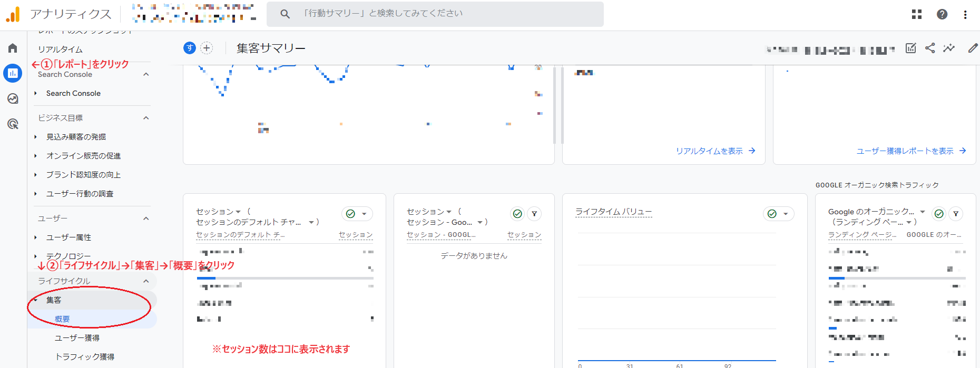Click リアルタイムを表示 link
This screenshot has width=980, height=368.
coord(716,151)
